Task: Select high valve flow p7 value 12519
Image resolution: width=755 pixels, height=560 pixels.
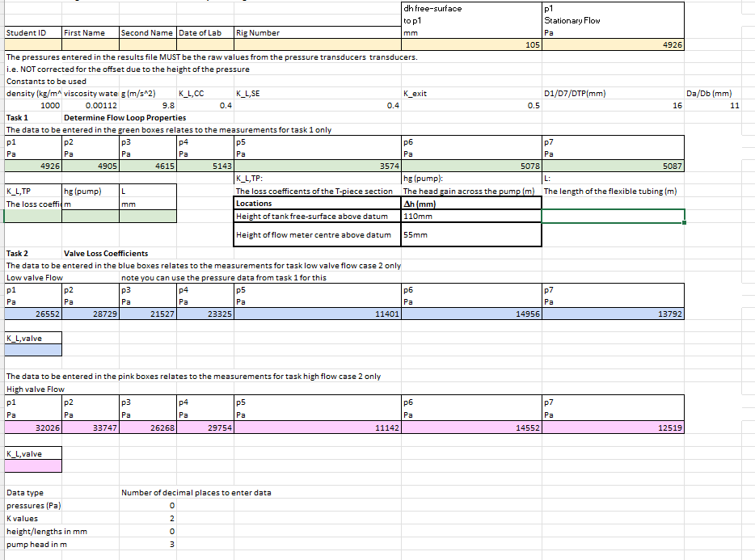Action: [612, 426]
